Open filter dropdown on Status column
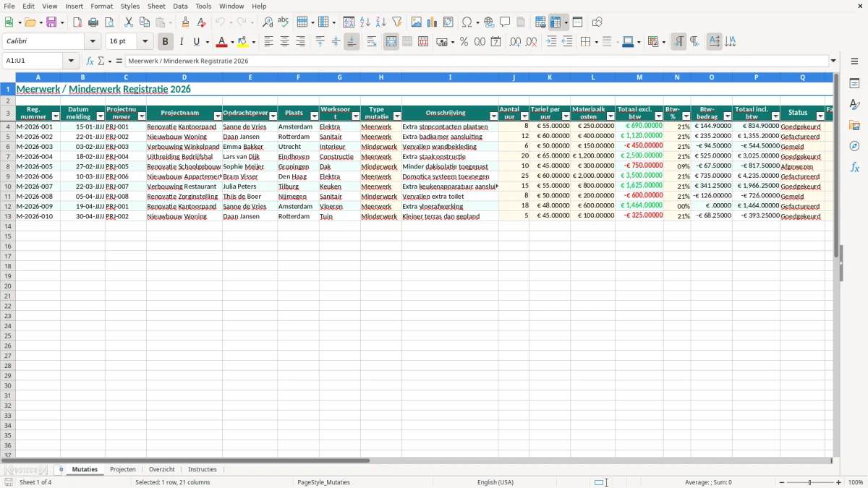The image size is (868, 488). click(820, 116)
